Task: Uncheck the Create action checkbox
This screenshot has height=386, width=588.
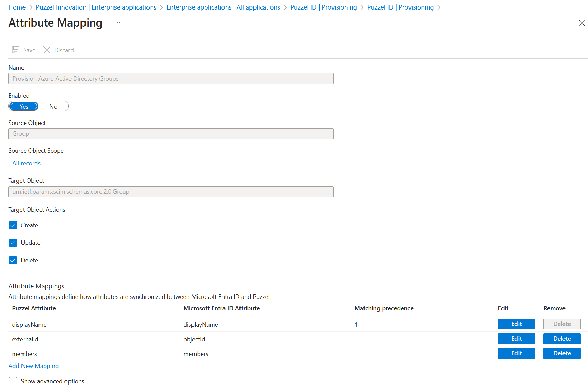Action: coord(13,225)
